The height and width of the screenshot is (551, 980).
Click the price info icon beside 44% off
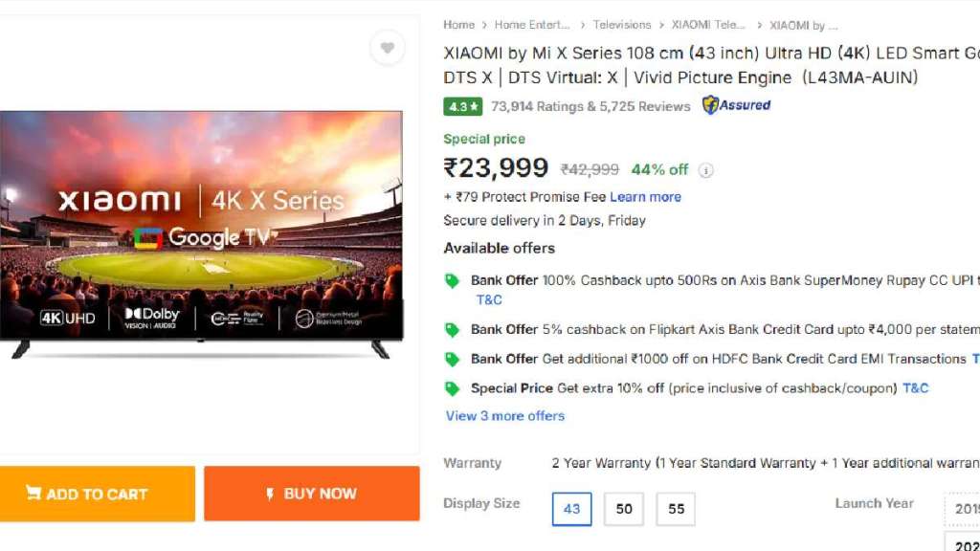coord(706,170)
